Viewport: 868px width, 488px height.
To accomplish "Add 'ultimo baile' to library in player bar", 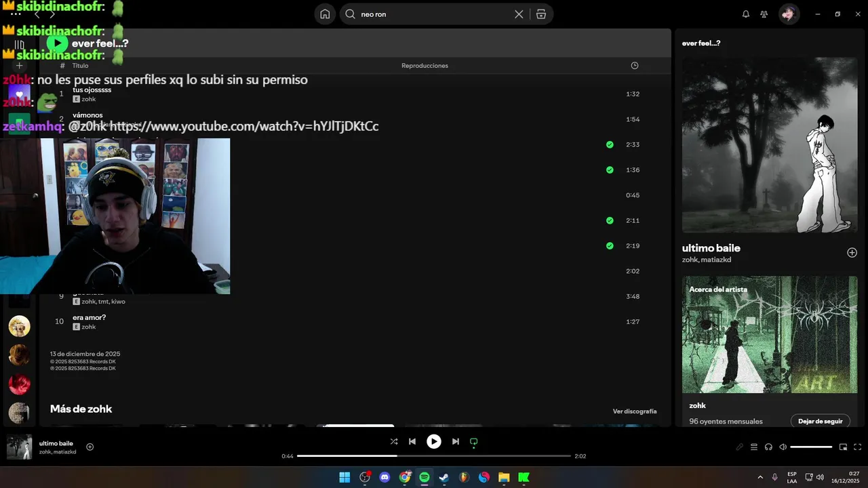I will (90, 447).
